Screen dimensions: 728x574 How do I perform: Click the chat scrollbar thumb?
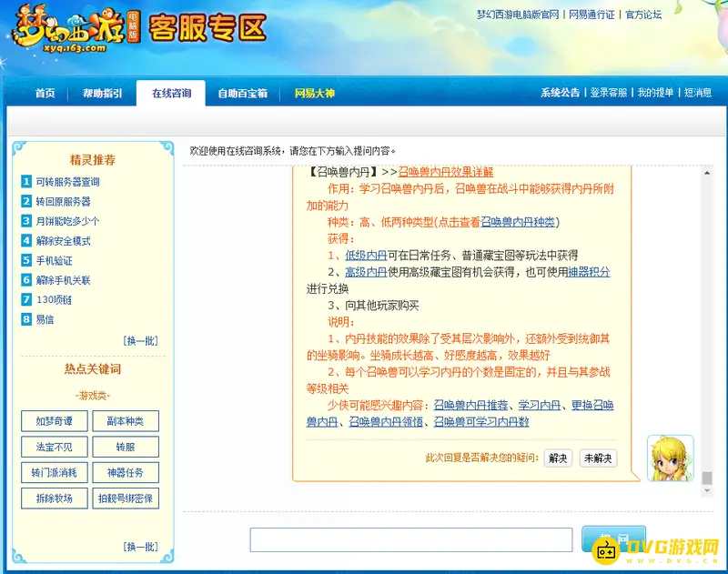point(707,478)
